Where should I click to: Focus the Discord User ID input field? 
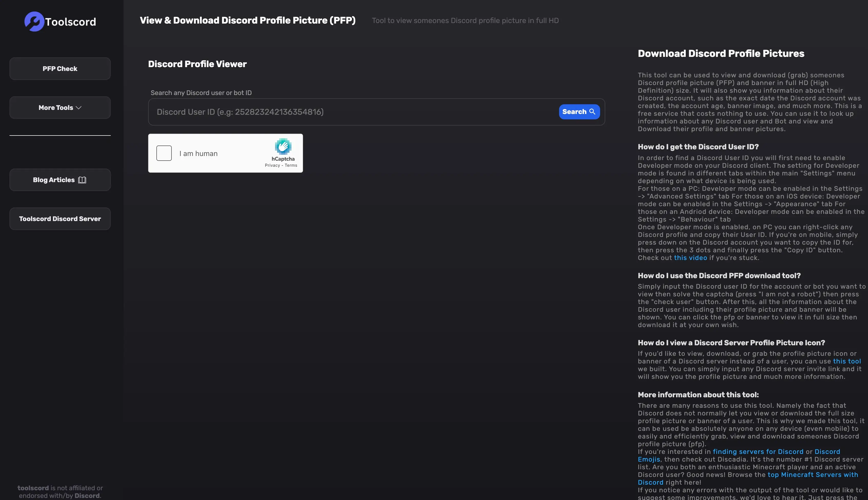[x=354, y=112]
